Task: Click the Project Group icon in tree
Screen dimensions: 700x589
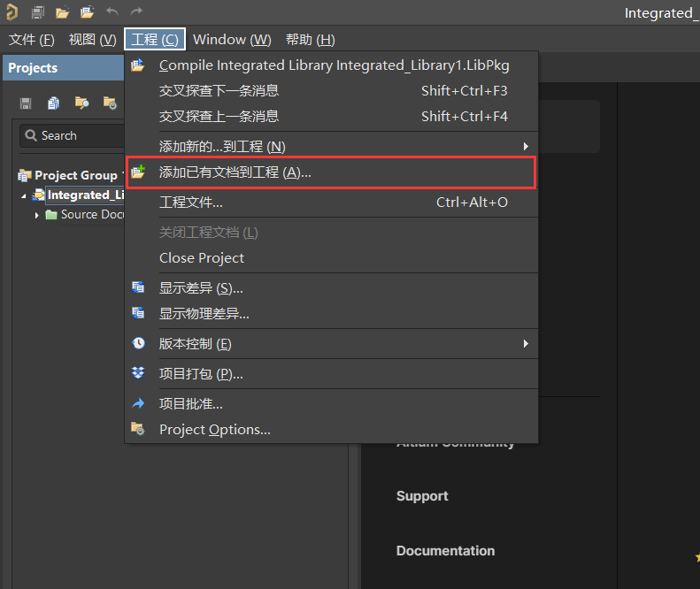Action: click(25, 175)
